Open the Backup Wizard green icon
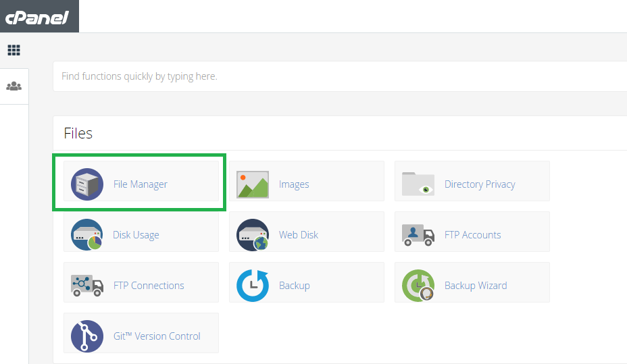Screen dimensions: 627x364 click(418, 285)
